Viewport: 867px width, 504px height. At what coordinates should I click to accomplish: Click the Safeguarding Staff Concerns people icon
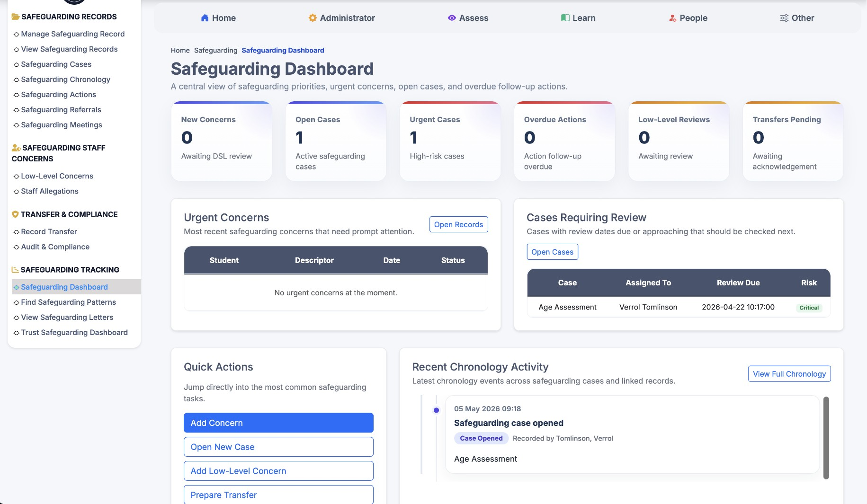pyautogui.click(x=16, y=148)
